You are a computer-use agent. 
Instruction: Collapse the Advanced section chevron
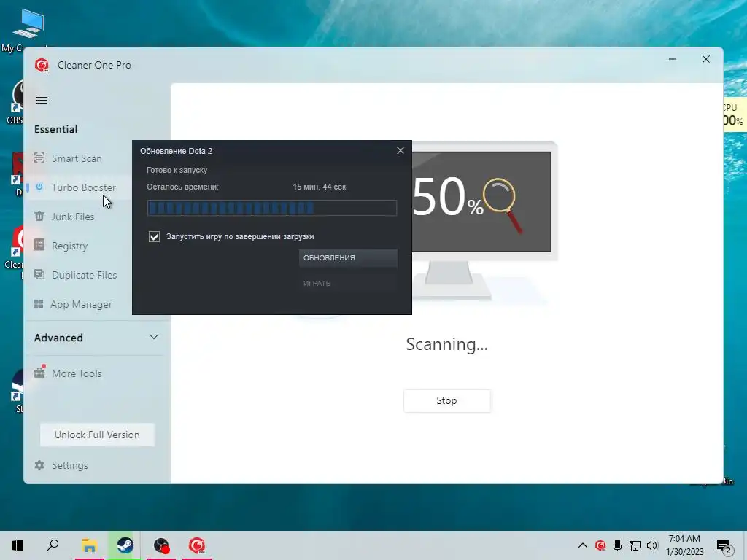pos(153,337)
